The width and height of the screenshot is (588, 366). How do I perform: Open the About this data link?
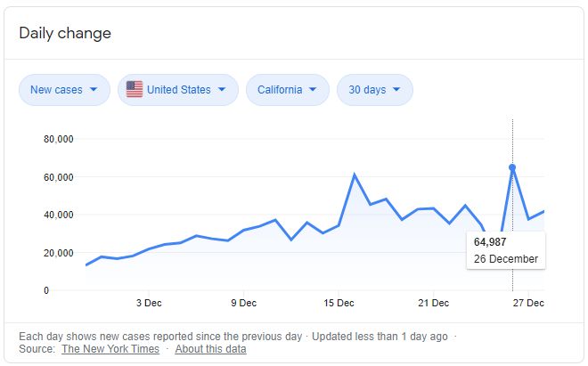click(210, 349)
